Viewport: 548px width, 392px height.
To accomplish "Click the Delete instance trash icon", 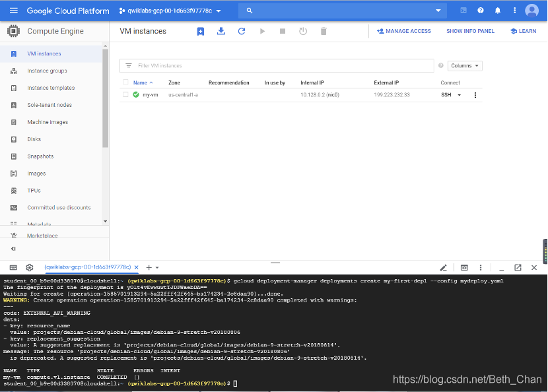I will [324, 32].
